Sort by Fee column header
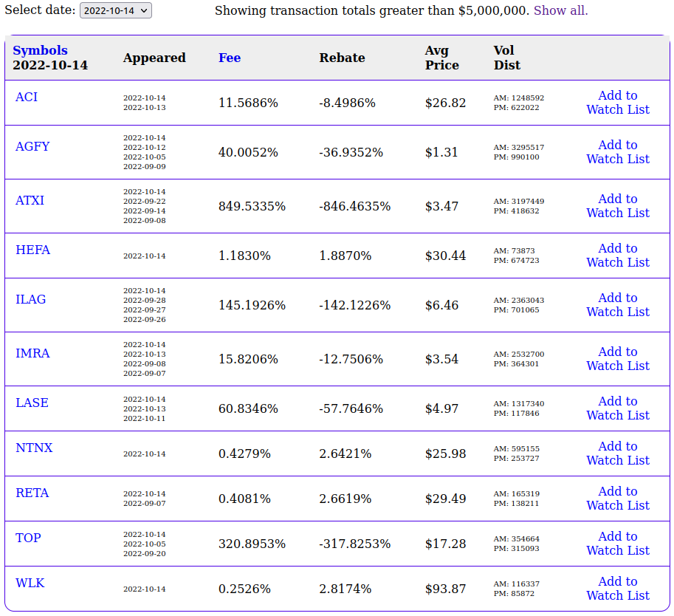 point(229,58)
